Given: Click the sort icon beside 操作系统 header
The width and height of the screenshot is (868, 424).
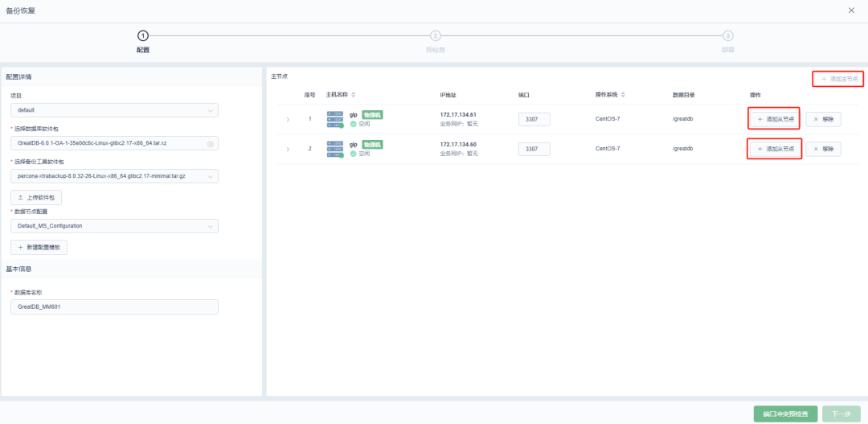Looking at the screenshot, I should 623,95.
